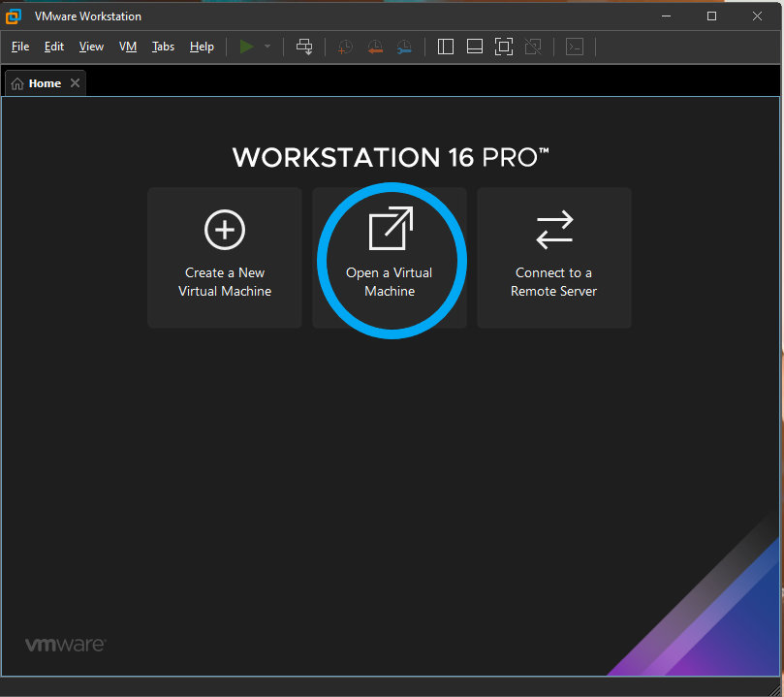Click the Take Snapshot toolbar icon
Image resolution: width=784 pixels, height=697 pixels.
click(x=345, y=47)
